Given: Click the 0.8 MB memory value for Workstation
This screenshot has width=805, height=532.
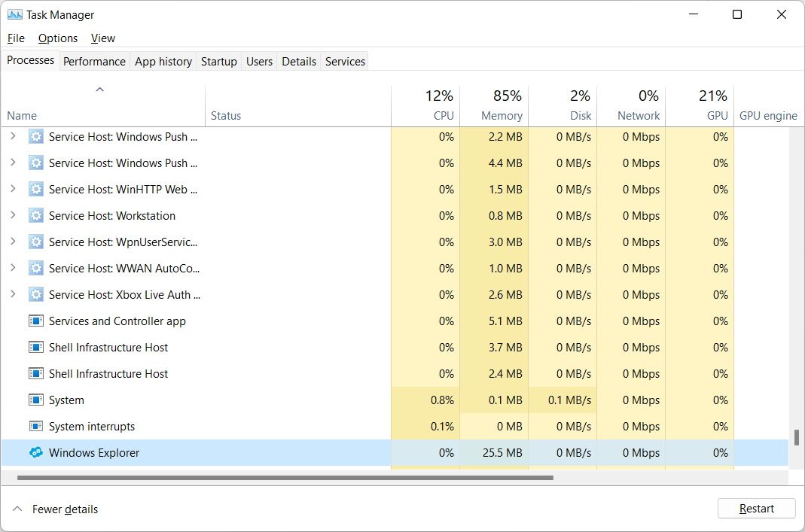Looking at the screenshot, I should pos(505,216).
